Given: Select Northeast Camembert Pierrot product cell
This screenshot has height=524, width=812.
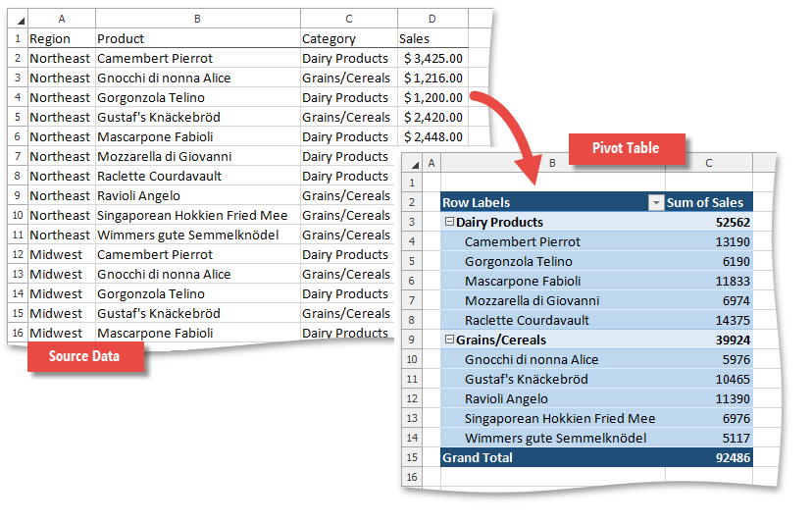Looking at the screenshot, I should click(x=198, y=58).
